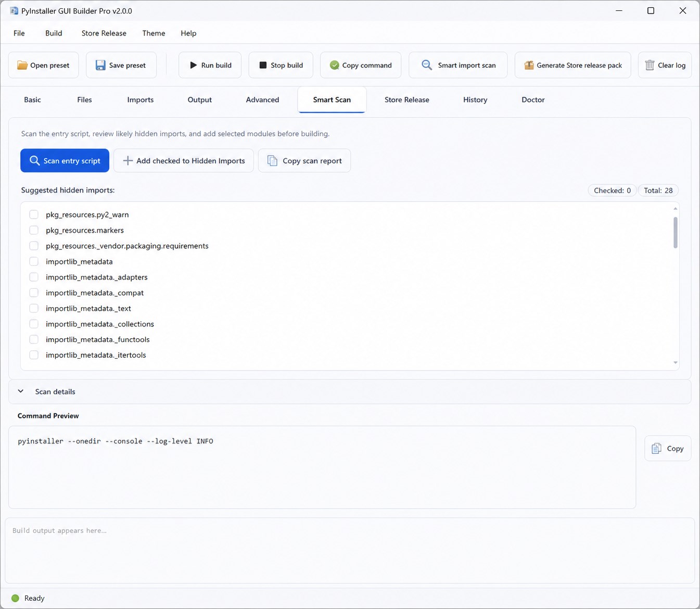Click the Run build button label

click(x=217, y=65)
